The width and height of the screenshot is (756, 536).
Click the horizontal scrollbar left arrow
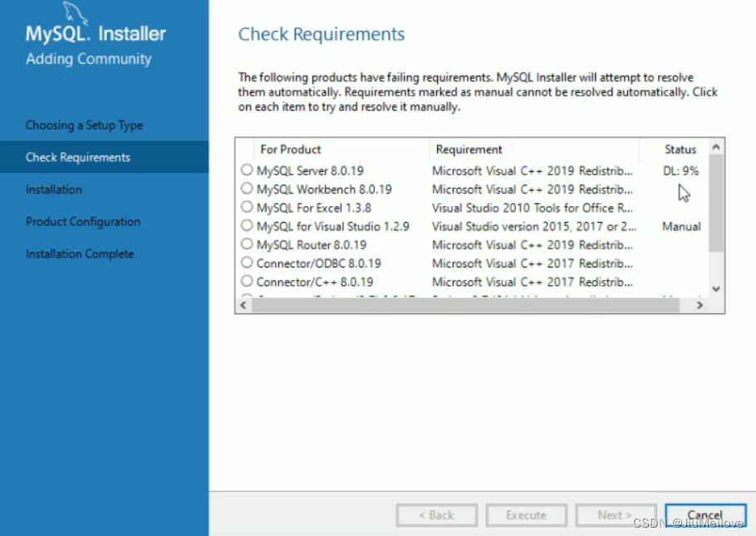point(243,305)
